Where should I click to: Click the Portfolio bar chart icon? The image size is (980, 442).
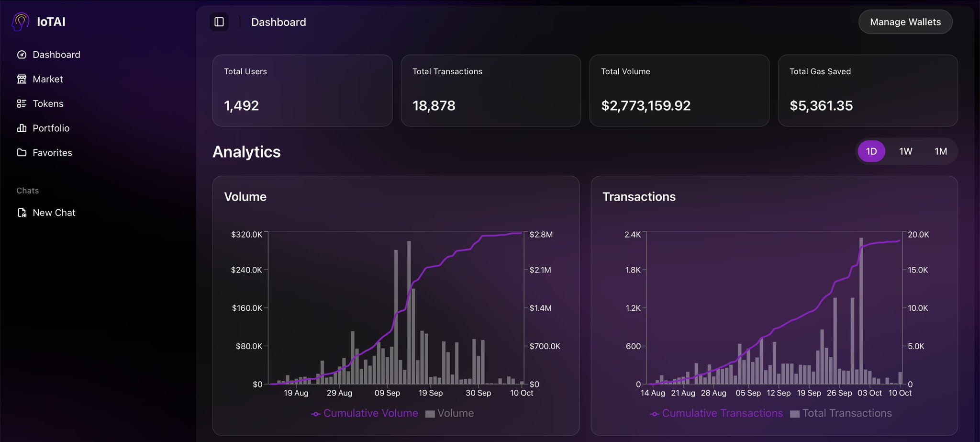[x=22, y=128]
